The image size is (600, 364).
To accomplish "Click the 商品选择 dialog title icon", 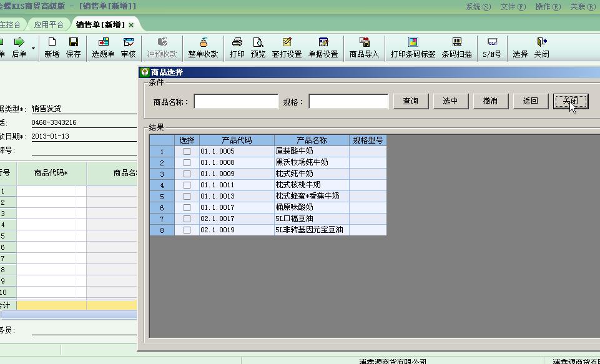I will click(145, 72).
